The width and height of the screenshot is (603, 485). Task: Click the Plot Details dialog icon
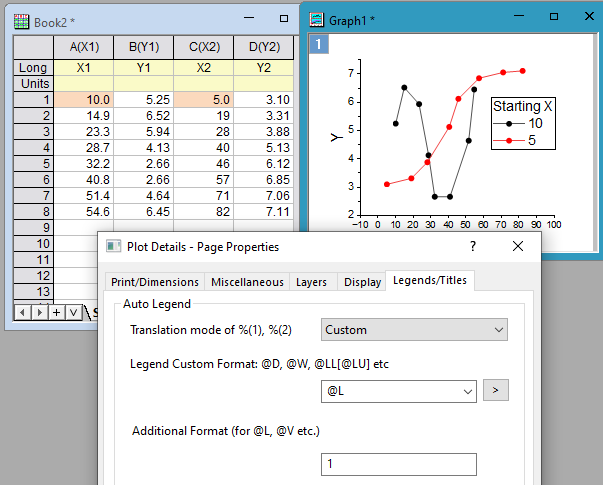[x=112, y=246]
